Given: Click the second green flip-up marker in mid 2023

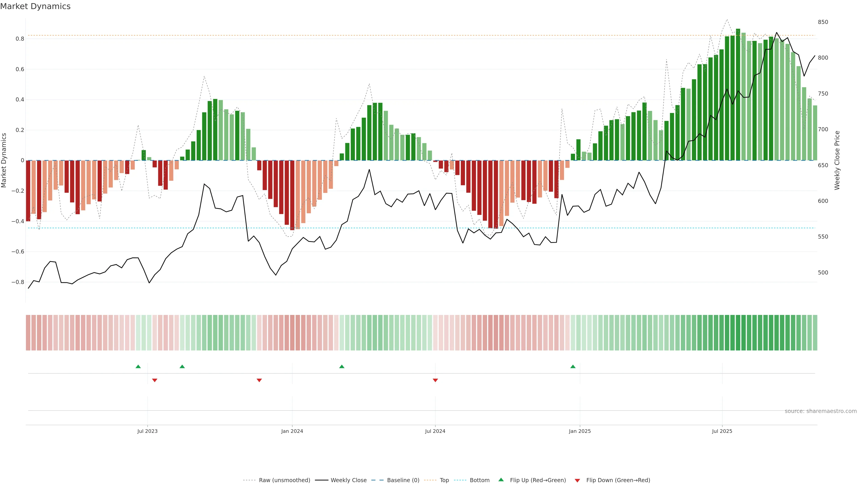Looking at the screenshot, I should point(182,366).
